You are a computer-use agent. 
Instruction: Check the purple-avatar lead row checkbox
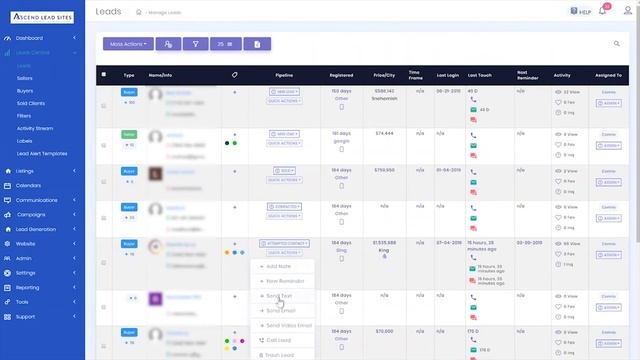104,307
